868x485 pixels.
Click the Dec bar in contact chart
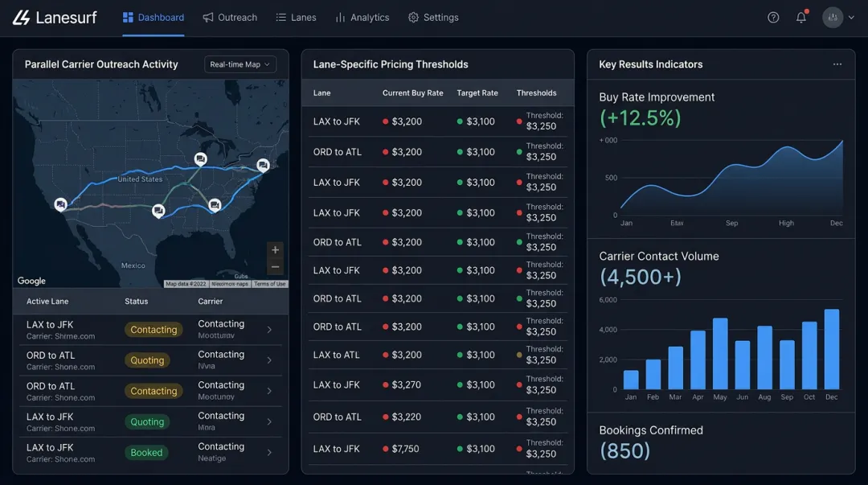tap(832, 349)
